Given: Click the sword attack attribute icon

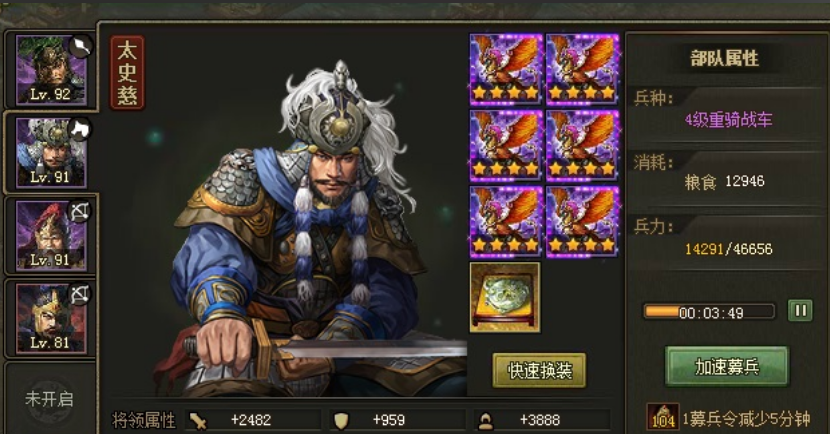Looking at the screenshot, I should pos(198,421).
